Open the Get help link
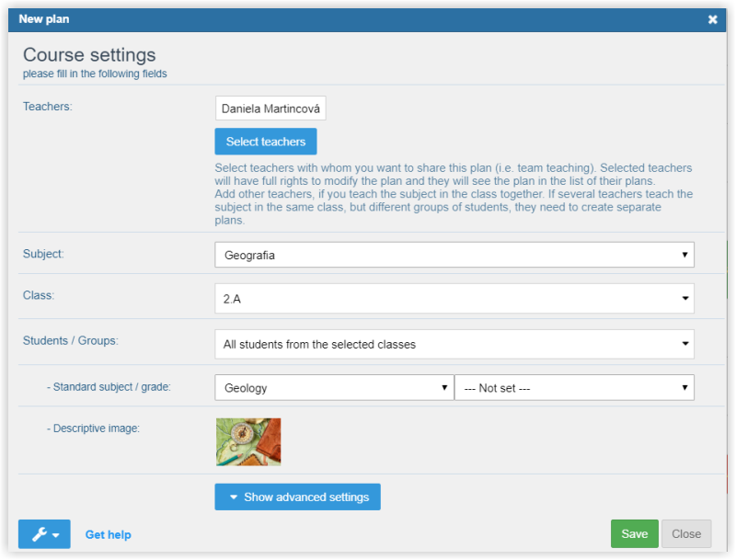The width and height of the screenshot is (736, 560). (x=108, y=534)
